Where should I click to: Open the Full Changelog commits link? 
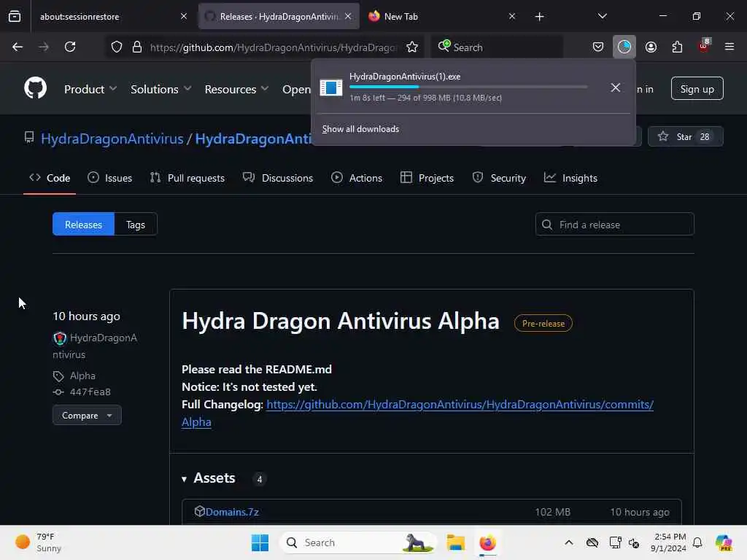pyautogui.click(x=417, y=413)
